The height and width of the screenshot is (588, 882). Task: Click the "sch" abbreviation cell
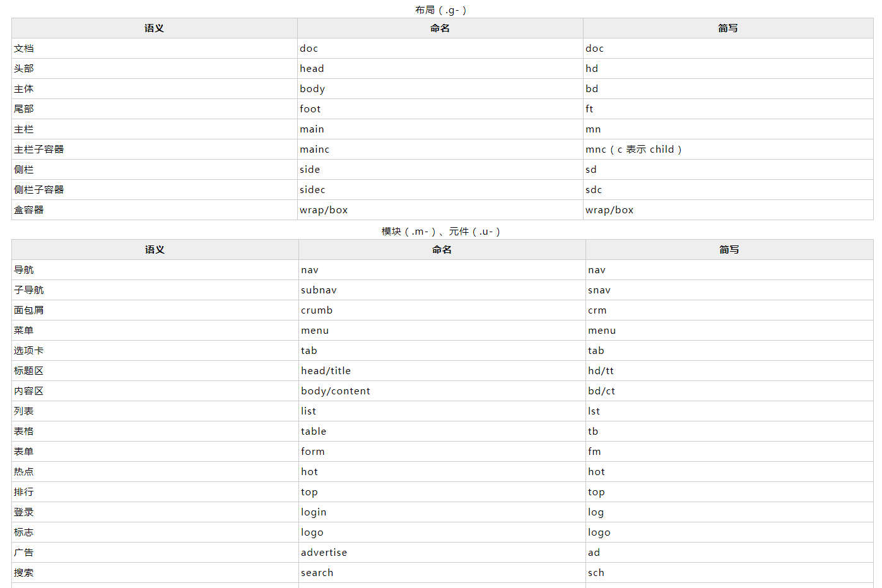click(596, 573)
